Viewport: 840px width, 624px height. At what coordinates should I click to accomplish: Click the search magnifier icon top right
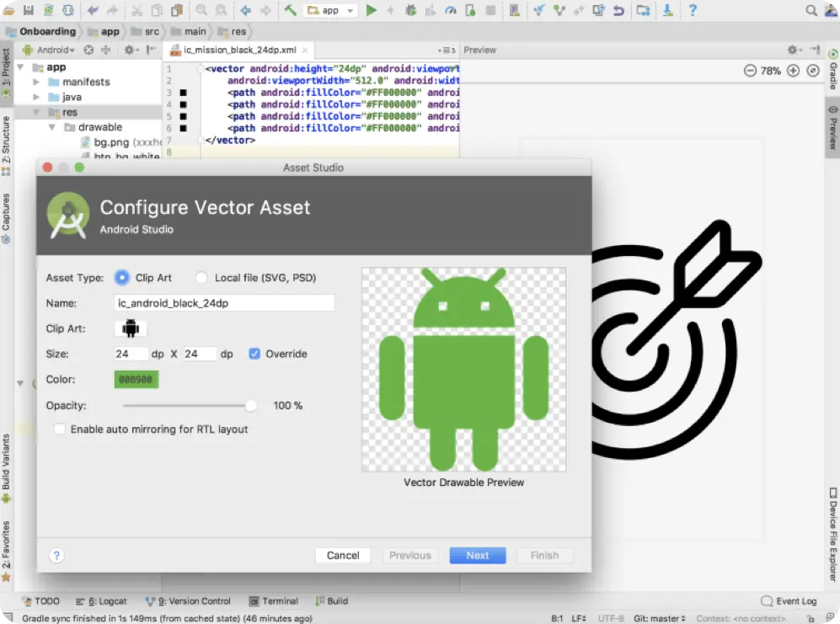click(x=811, y=10)
